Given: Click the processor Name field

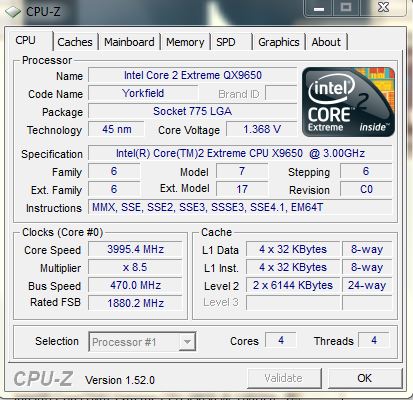Looking at the screenshot, I should tap(192, 75).
